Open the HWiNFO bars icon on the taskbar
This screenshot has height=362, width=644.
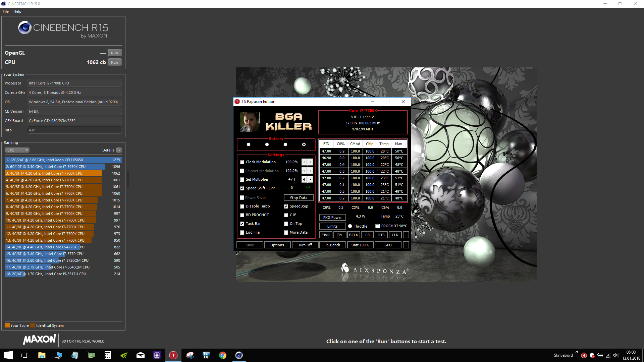pyautogui.click(x=206, y=355)
